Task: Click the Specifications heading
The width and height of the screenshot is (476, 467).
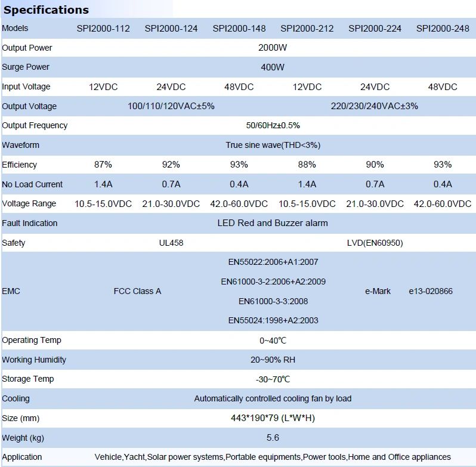Action: (x=47, y=10)
